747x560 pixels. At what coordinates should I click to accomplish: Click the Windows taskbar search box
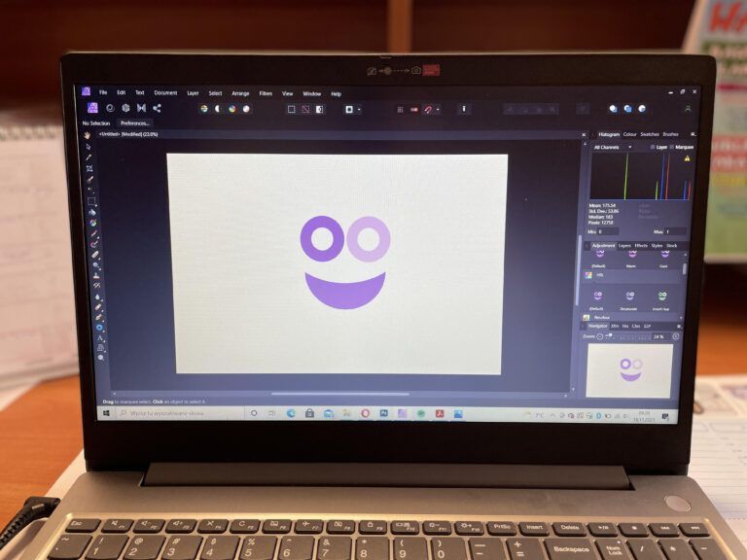pos(180,413)
